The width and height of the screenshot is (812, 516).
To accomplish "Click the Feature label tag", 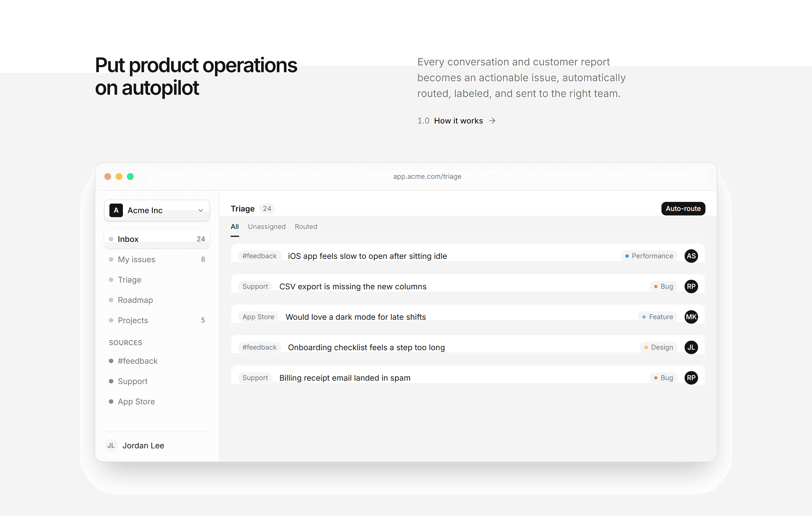I will pyautogui.click(x=657, y=317).
